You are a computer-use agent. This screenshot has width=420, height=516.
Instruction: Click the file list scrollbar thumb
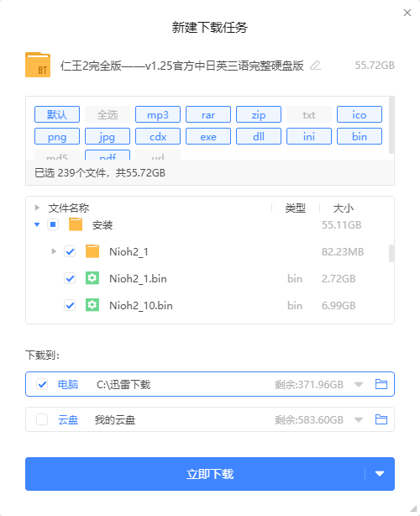(391, 253)
